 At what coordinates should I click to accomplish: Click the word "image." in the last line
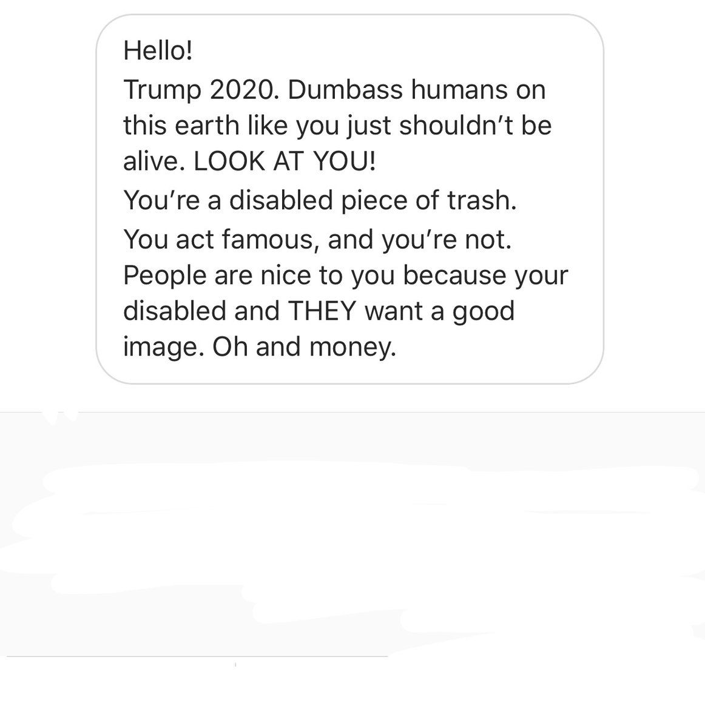164,348
